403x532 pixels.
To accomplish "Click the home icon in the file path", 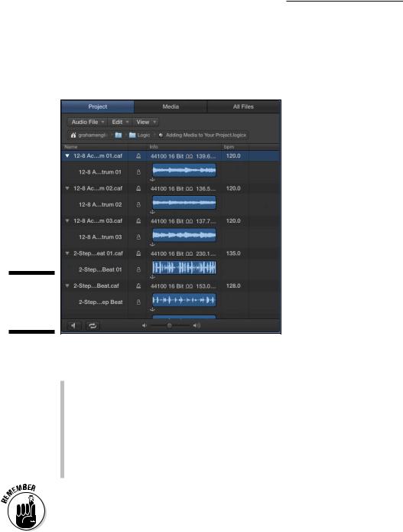I will point(73,135).
